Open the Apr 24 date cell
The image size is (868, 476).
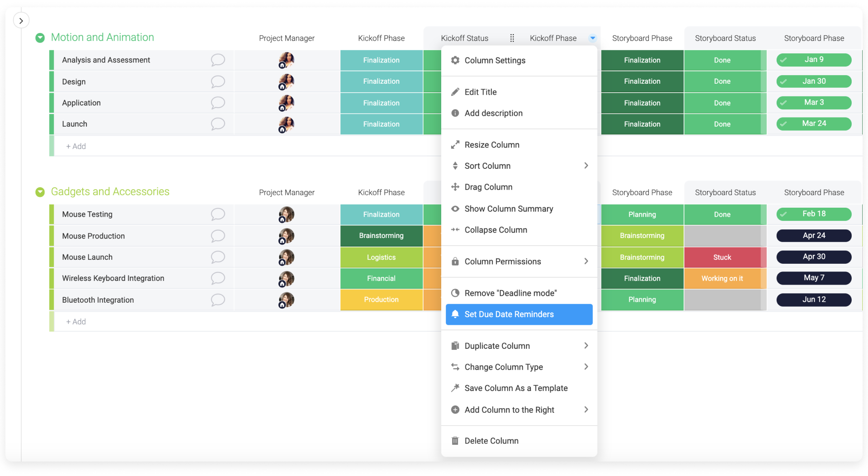[x=814, y=236]
